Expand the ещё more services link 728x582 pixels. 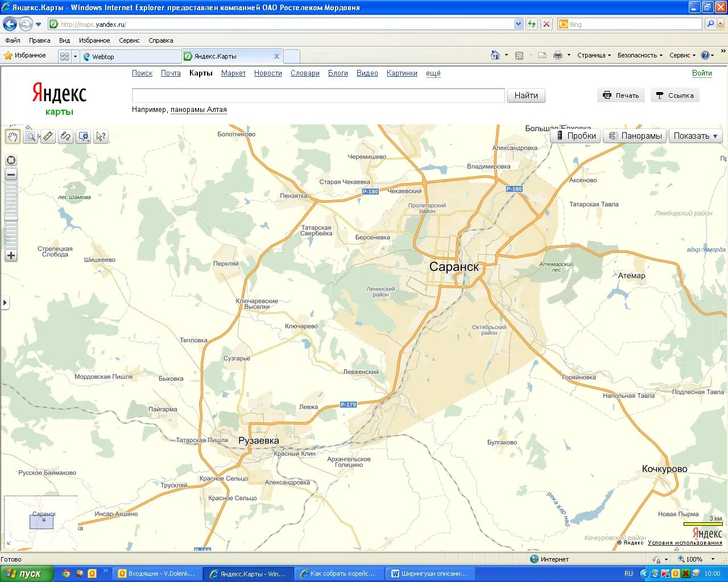[433, 73]
